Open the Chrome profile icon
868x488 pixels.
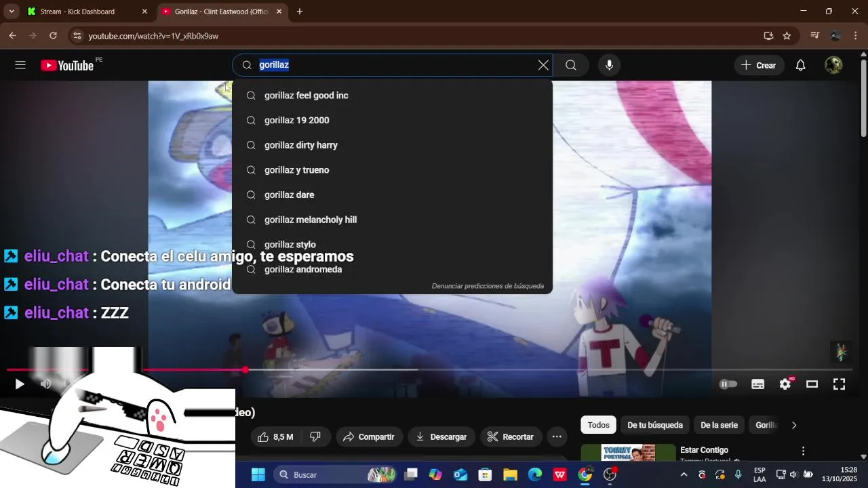point(835,36)
